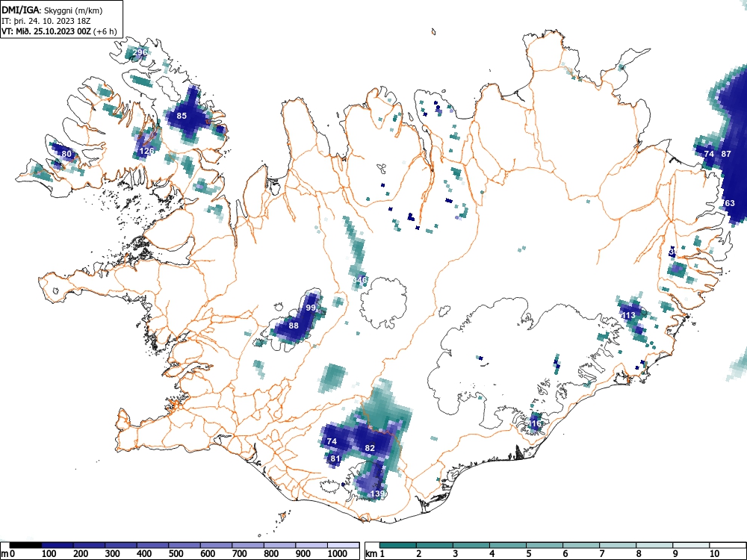This screenshot has width=747, height=560.
Task: Select the 126 visibility label
Action: (146, 151)
